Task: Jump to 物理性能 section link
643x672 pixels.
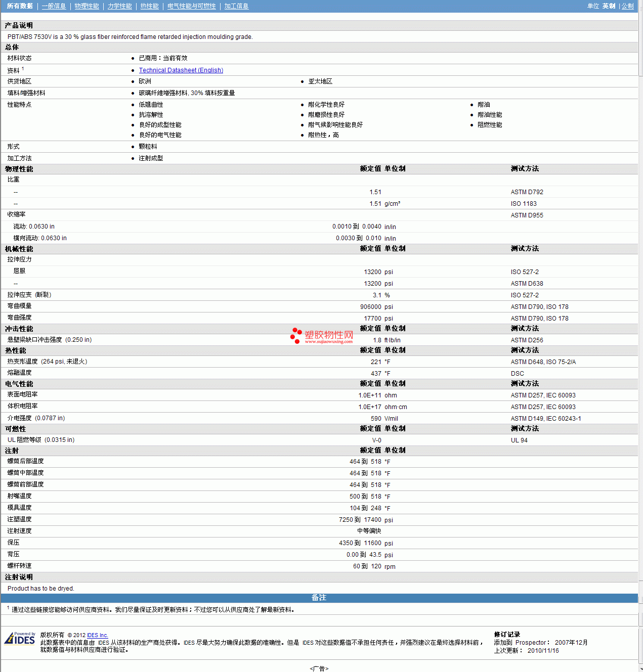Action: click(87, 6)
